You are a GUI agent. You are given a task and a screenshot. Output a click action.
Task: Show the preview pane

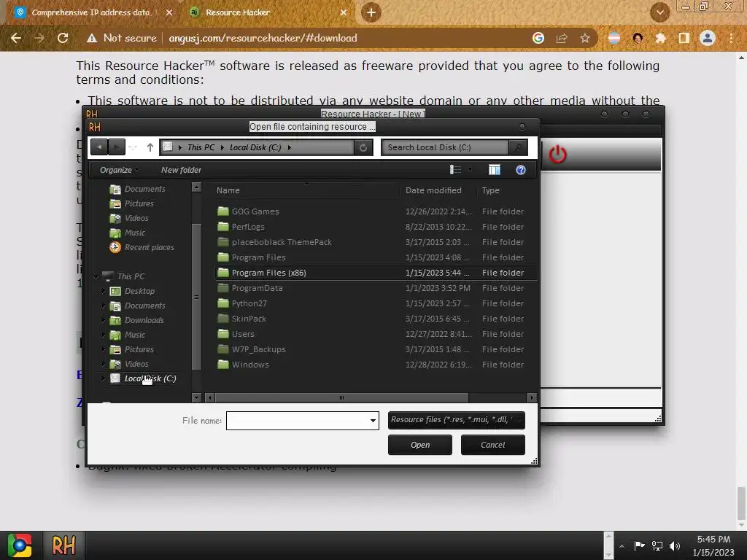coord(495,170)
